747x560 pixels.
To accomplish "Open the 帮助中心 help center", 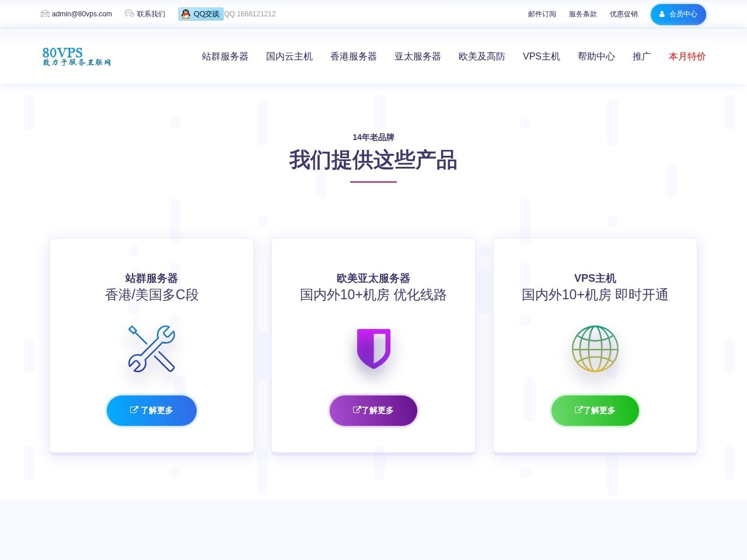I will pyautogui.click(x=596, y=57).
